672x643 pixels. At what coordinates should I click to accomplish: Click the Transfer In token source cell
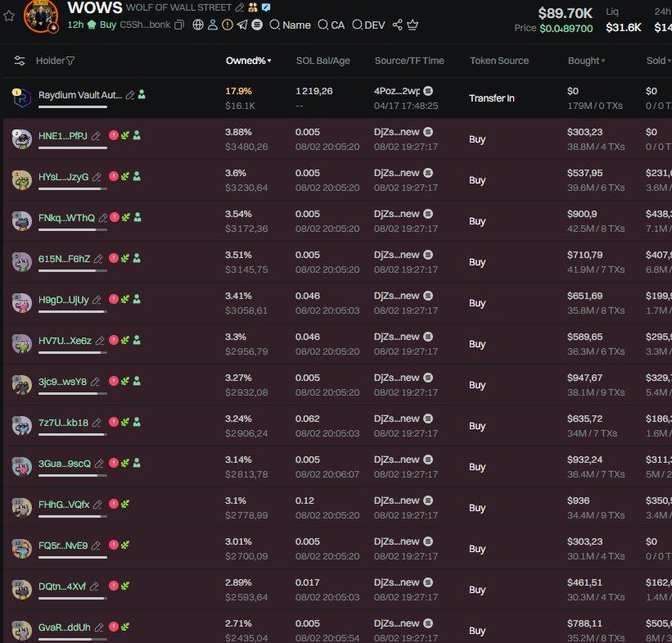[x=492, y=98]
